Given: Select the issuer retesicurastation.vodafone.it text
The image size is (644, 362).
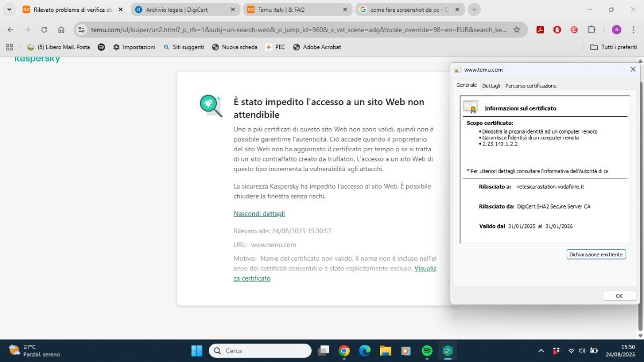Looking at the screenshot, I should click(x=550, y=187).
